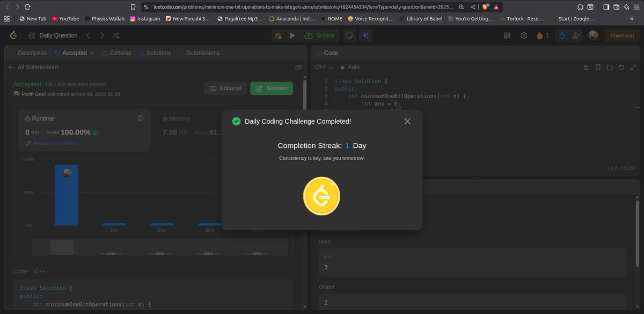Click the invite user icon
The width and height of the screenshot is (644, 314).
[x=576, y=35]
